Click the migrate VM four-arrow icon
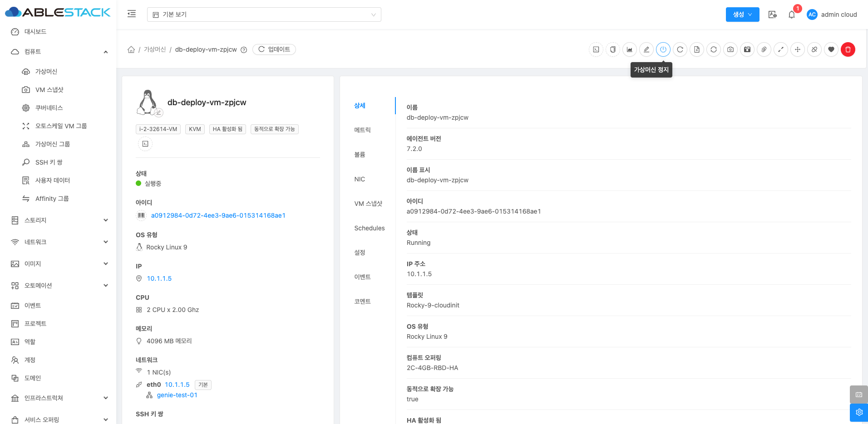Viewport: 868px width, 424px height. [x=797, y=49]
